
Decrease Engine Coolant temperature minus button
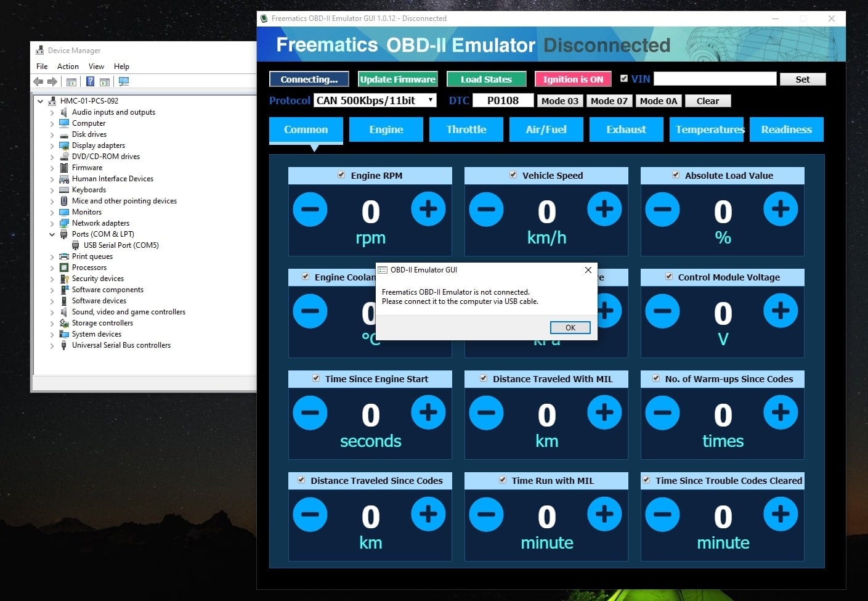(x=310, y=311)
